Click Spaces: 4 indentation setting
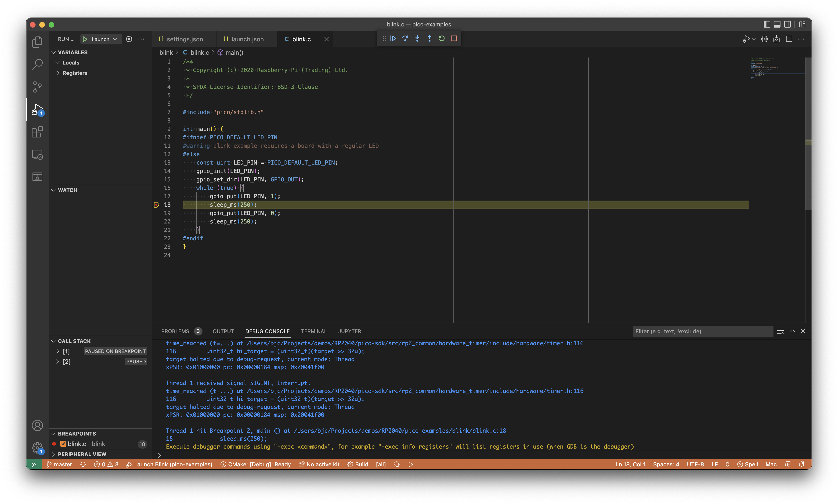The width and height of the screenshot is (838, 504). pyautogui.click(x=666, y=464)
